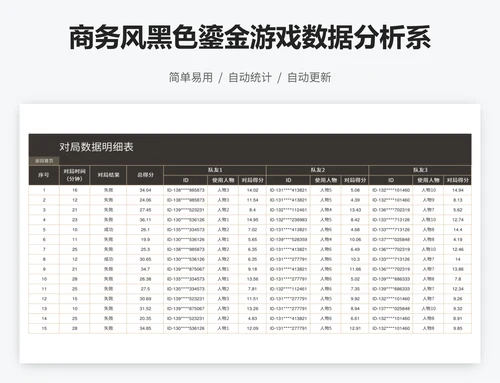
Task: Click the main heading 商务风黑色鎏金游戏数据分析系
Action: tap(250, 37)
